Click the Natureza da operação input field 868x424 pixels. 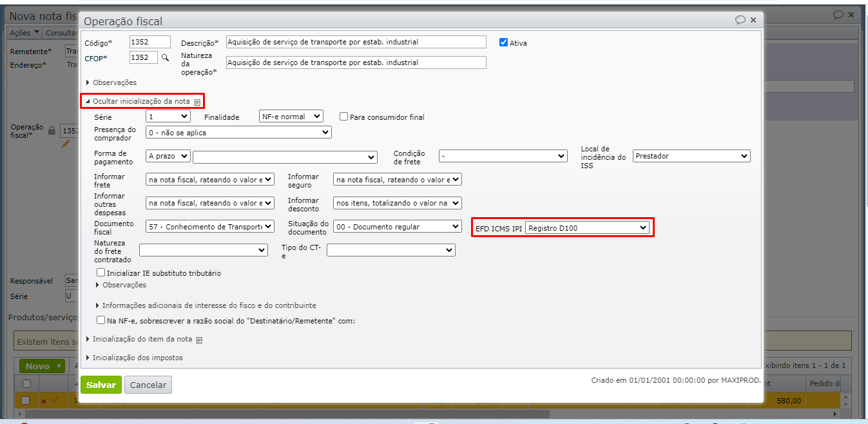click(356, 63)
